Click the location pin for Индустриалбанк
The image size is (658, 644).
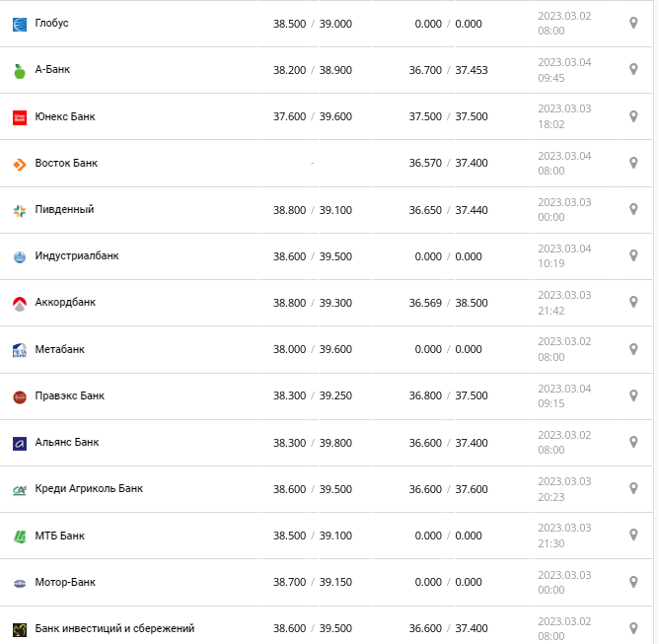pyautogui.click(x=633, y=256)
